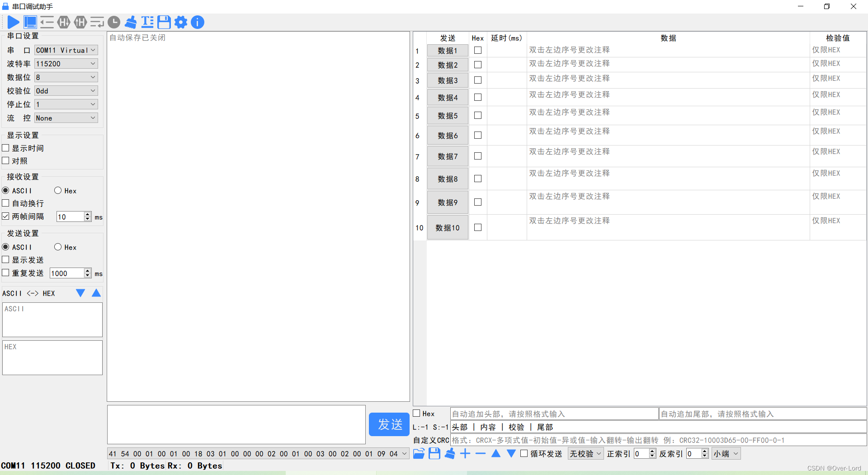The width and height of the screenshot is (868, 475).
Task: Add a row with the plus icon
Action: tap(465, 453)
